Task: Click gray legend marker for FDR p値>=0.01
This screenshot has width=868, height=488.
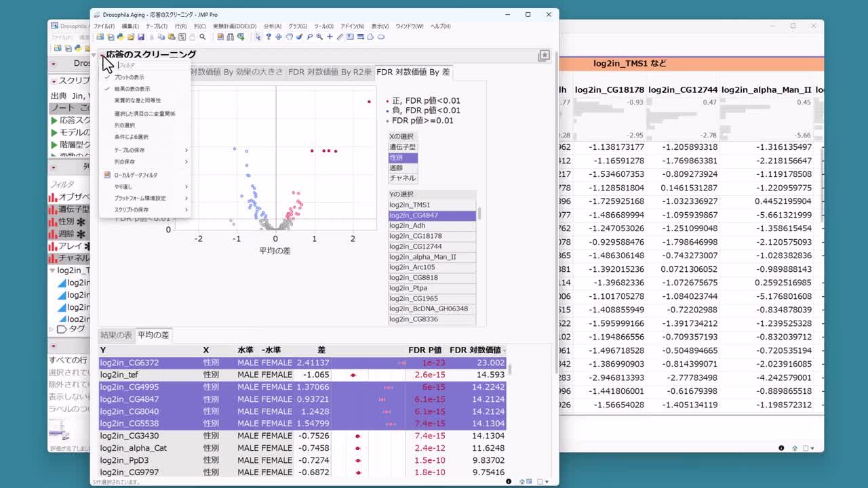Action: coord(387,121)
